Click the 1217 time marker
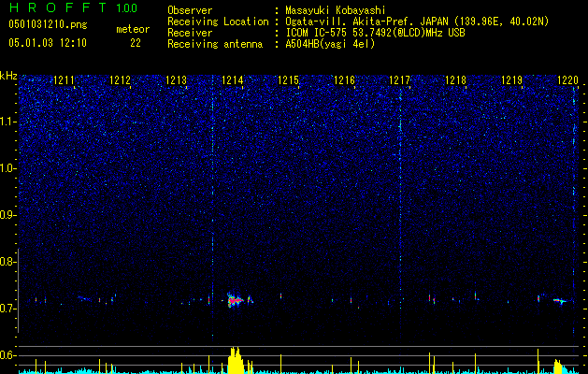 tap(400, 79)
